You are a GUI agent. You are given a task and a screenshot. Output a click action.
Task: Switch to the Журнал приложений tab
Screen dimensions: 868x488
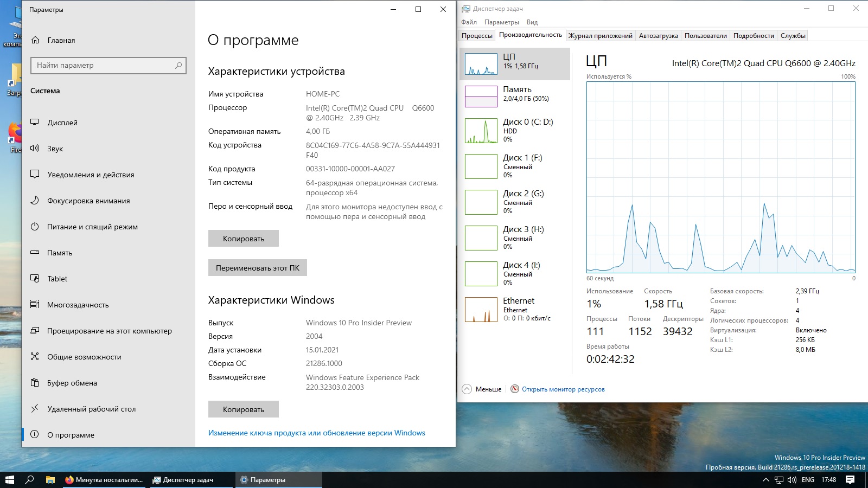tap(601, 36)
